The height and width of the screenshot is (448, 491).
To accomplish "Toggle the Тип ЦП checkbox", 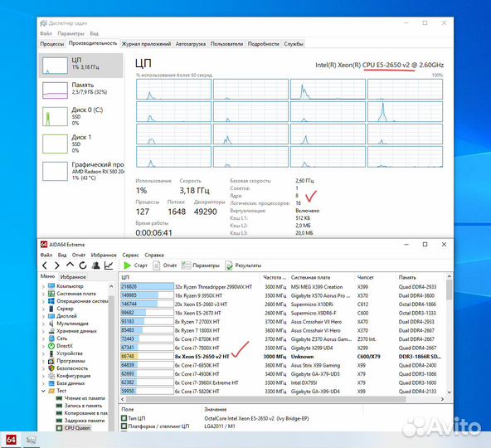I will pyautogui.click(x=124, y=418).
